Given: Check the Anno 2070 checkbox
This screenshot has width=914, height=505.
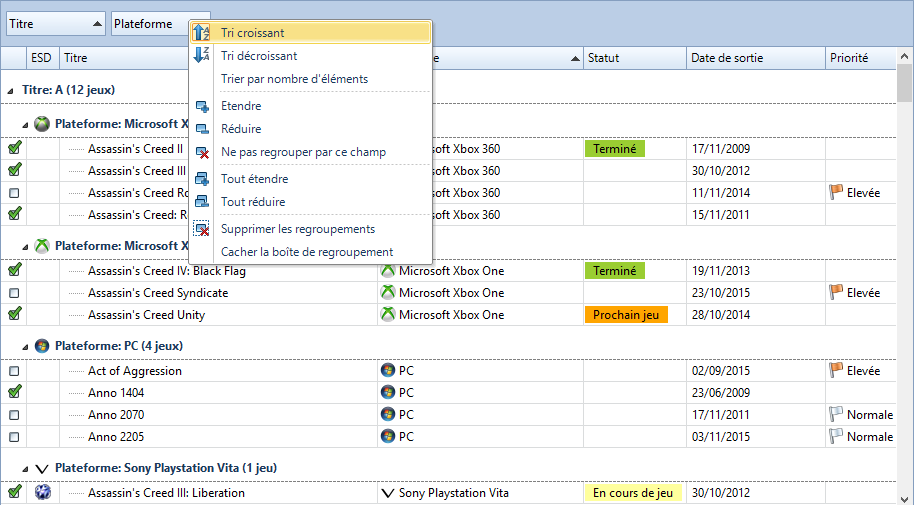Looking at the screenshot, I should click(x=14, y=415).
